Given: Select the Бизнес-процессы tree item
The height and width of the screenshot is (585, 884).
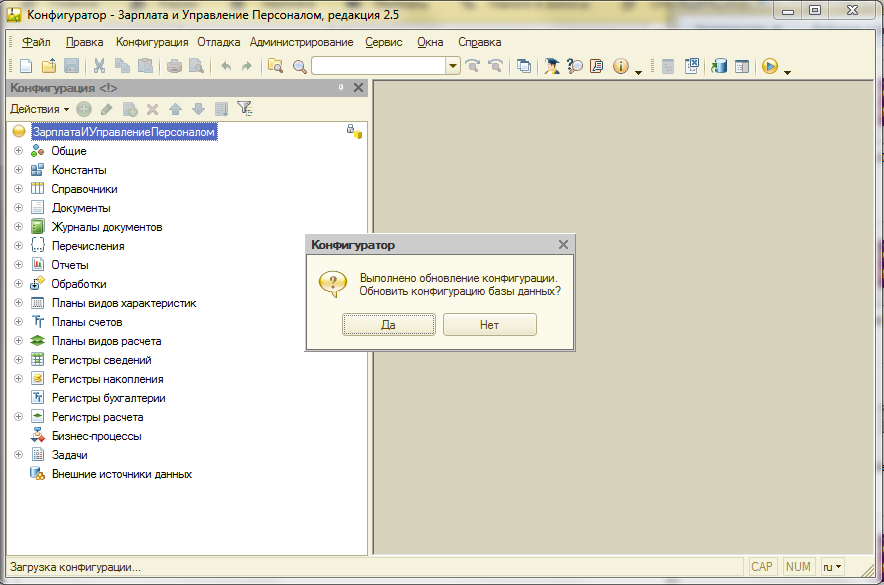Looking at the screenshot, I should coord(96,436).
